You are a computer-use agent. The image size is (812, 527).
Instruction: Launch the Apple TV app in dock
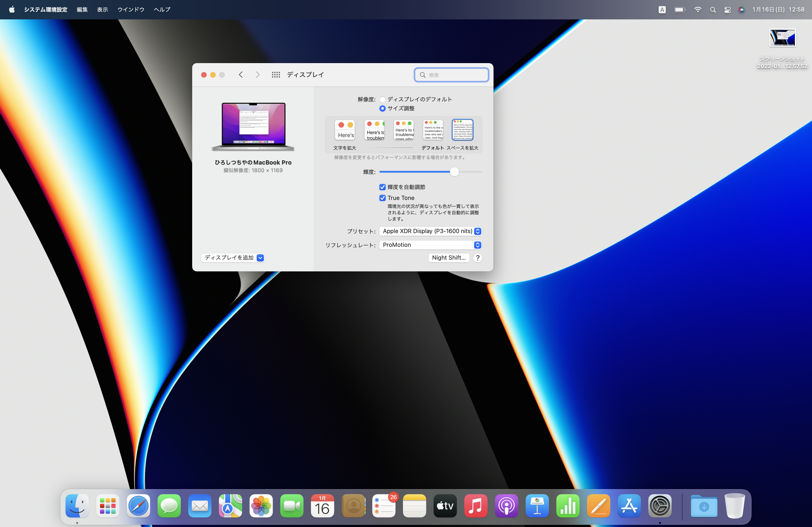(445, 506)
